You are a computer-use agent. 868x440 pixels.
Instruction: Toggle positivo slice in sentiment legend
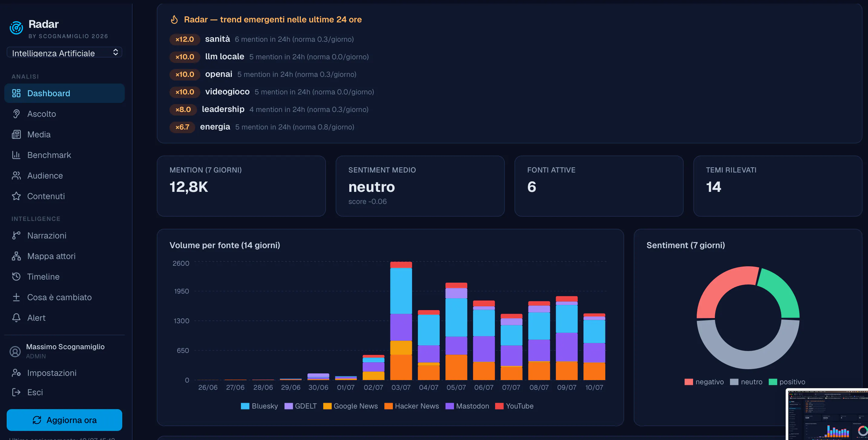787,382
